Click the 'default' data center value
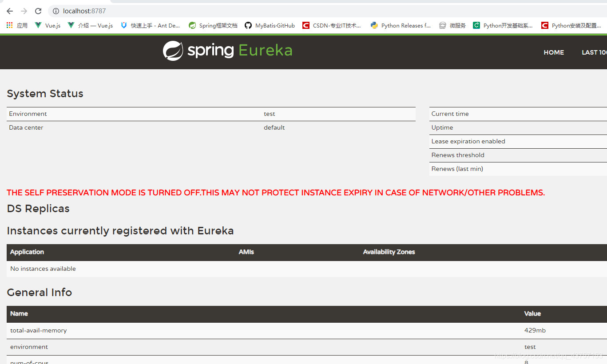This screenshot has height=364, width=607. [x=274, y=128]
